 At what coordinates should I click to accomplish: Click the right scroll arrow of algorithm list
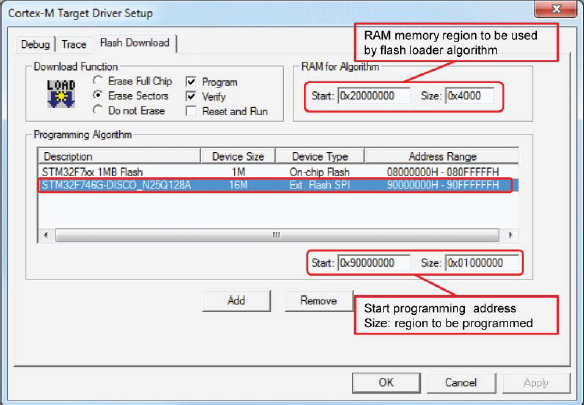tap(510, 235)
